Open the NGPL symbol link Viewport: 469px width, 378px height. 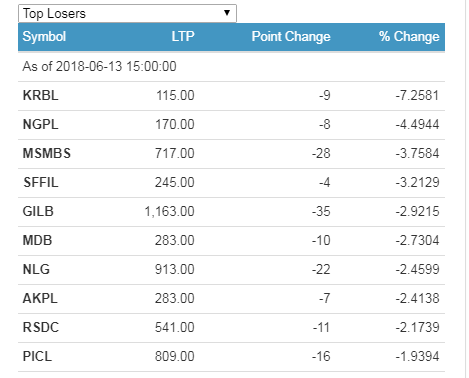click(40, 125)
